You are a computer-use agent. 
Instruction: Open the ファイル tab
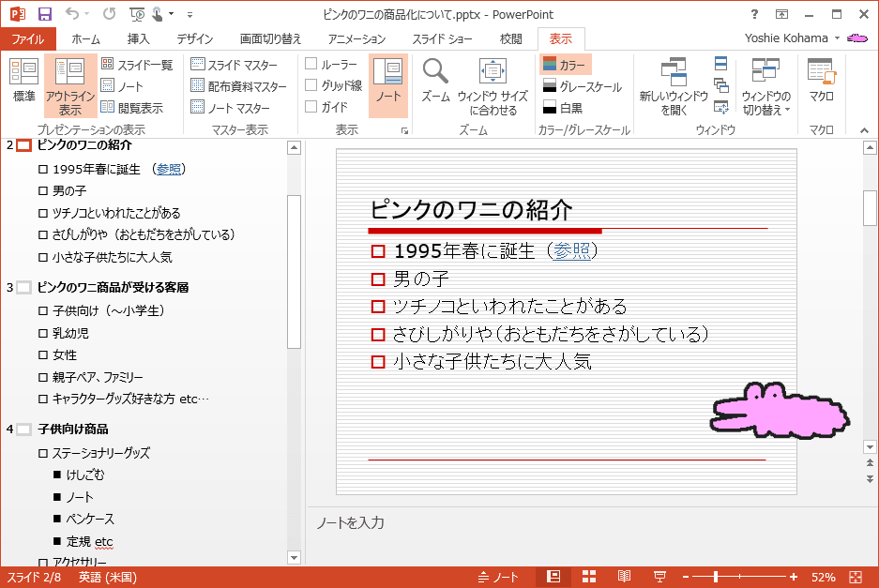pos(28,38)
